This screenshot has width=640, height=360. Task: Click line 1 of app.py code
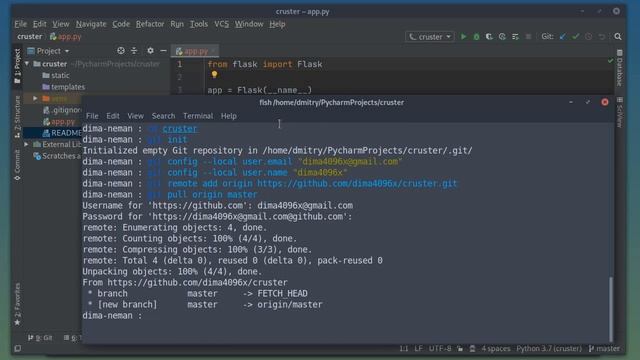point(265,64)
